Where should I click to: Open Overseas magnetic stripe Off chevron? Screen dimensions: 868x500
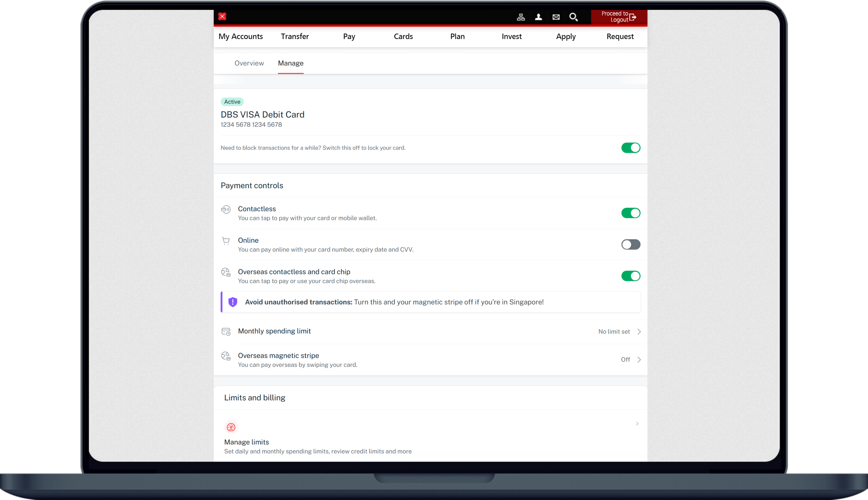tap(639, 360)
